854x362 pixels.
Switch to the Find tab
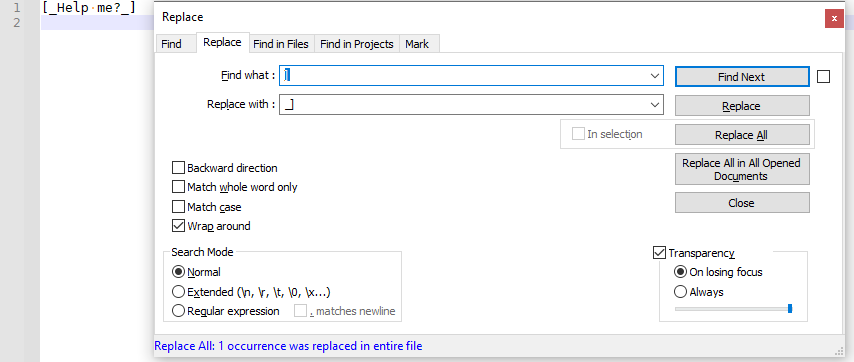tap(171, 44)
